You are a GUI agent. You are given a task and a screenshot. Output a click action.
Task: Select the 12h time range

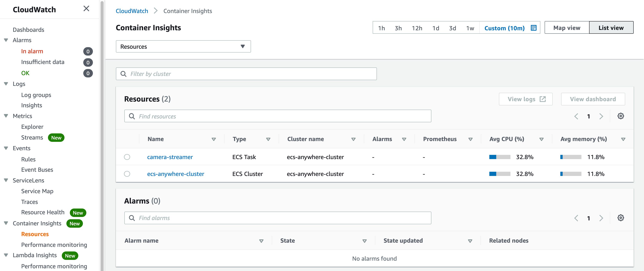click(417, 28)
